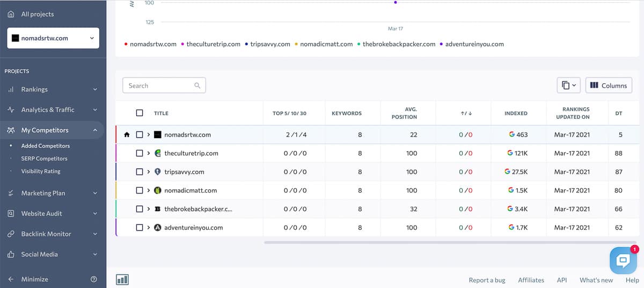Open SERP Competitors in sidebar

tap(44, 159)
